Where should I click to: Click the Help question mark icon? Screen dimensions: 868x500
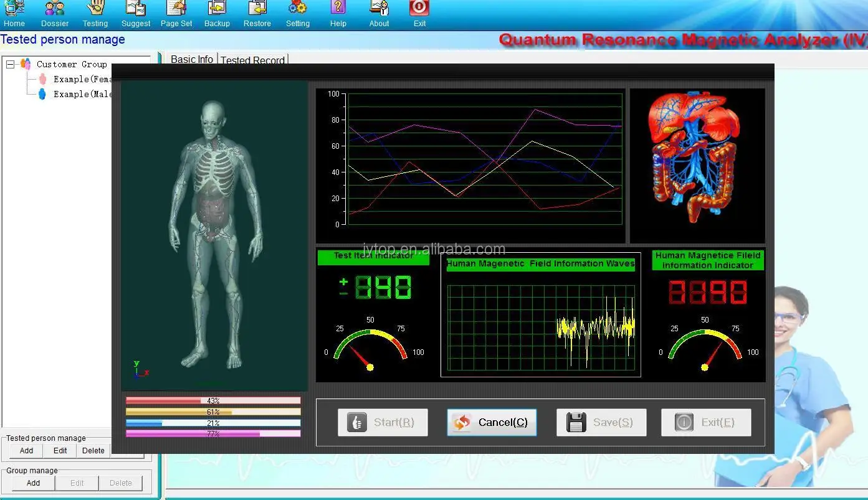point(338,9)
